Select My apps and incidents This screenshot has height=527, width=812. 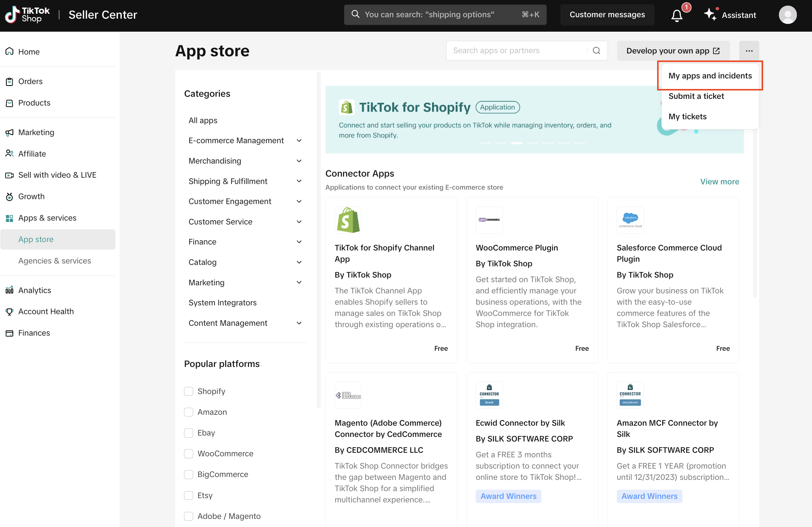pos(710,76)
